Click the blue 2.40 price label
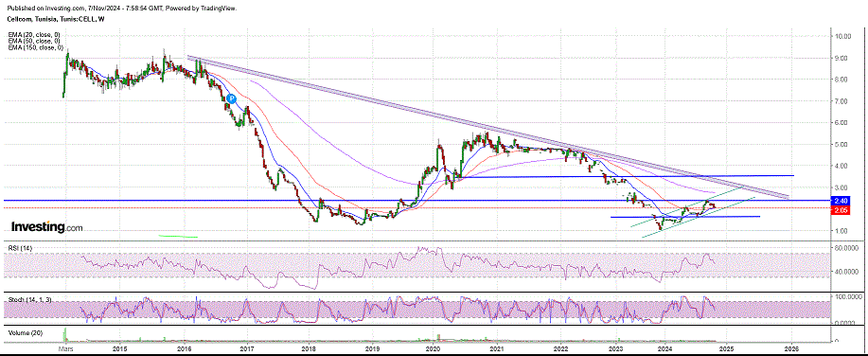Screen dimensions: 868x356 click(841, 201)
